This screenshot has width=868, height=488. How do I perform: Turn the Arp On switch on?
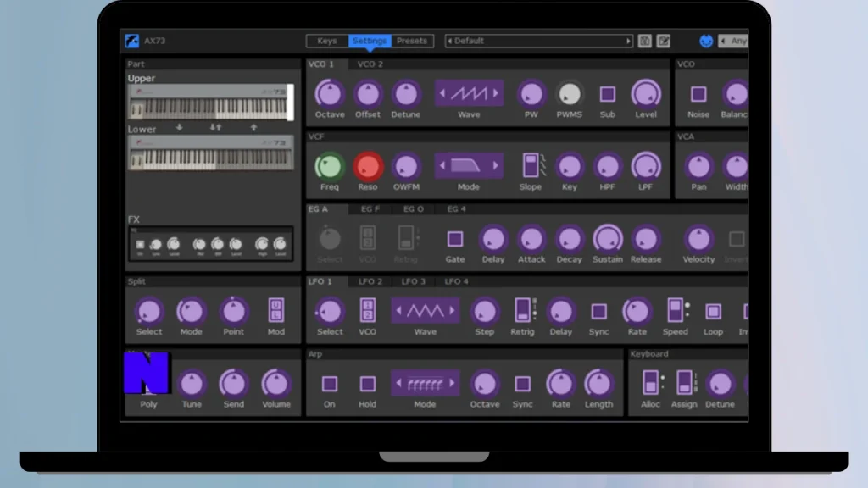click(330, 384)
